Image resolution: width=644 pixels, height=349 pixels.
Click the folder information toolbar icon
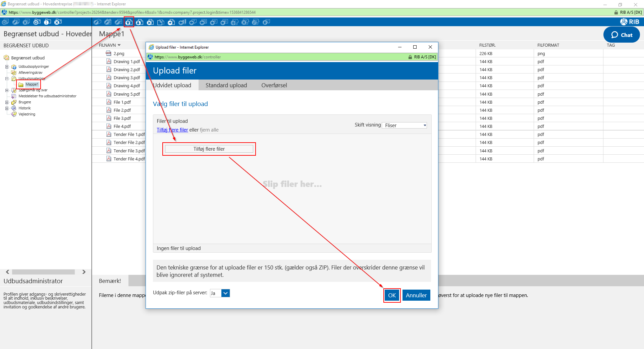pos(47,22)
